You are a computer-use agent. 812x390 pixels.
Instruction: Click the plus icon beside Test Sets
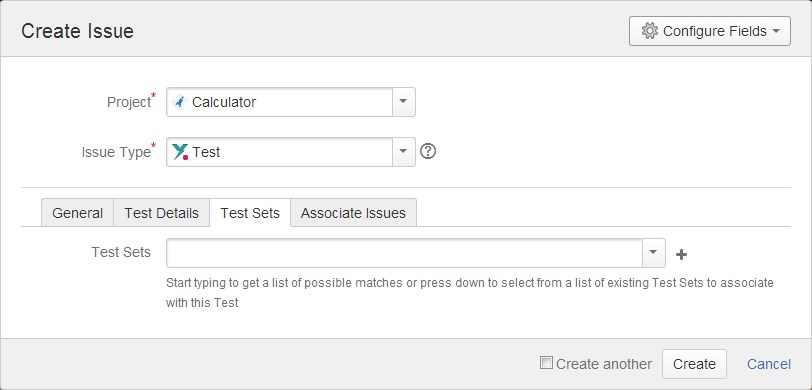(x=682, y=254)
